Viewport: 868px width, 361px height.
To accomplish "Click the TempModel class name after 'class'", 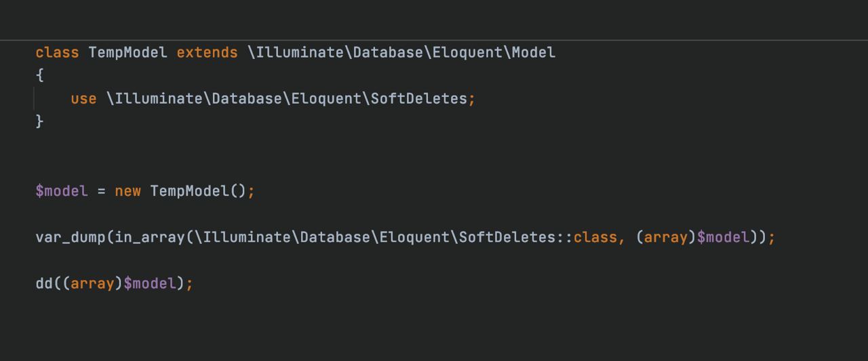I will pyautogui.click(x=127, y=53).
